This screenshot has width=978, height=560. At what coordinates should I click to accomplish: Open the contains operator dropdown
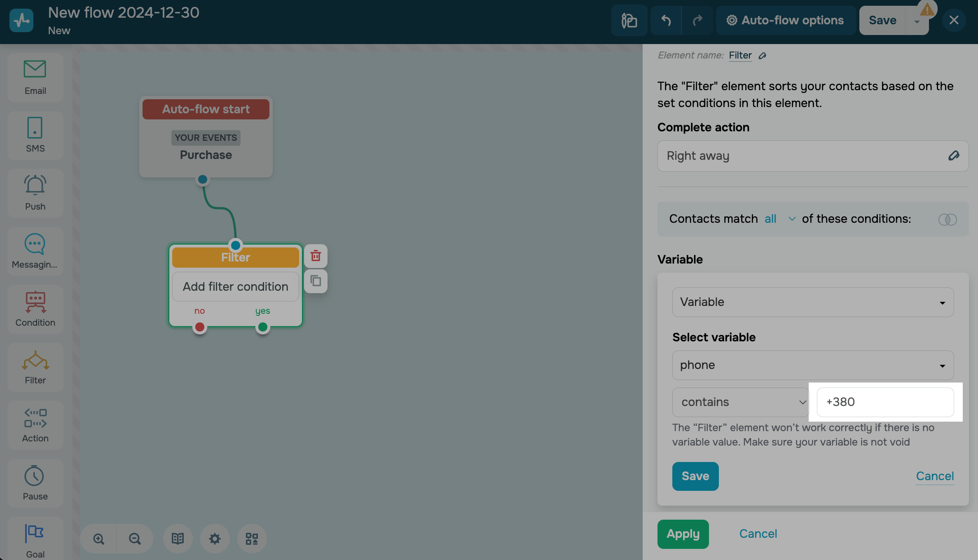tap(740, 402)
